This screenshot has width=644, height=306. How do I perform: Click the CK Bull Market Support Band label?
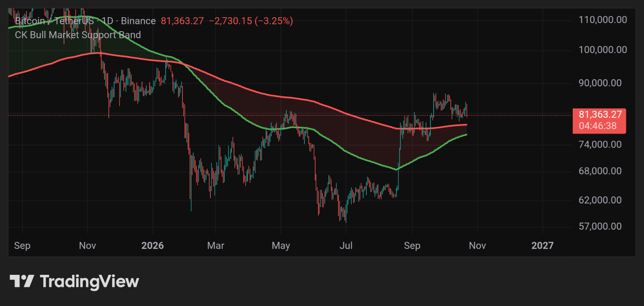[78, 35]
